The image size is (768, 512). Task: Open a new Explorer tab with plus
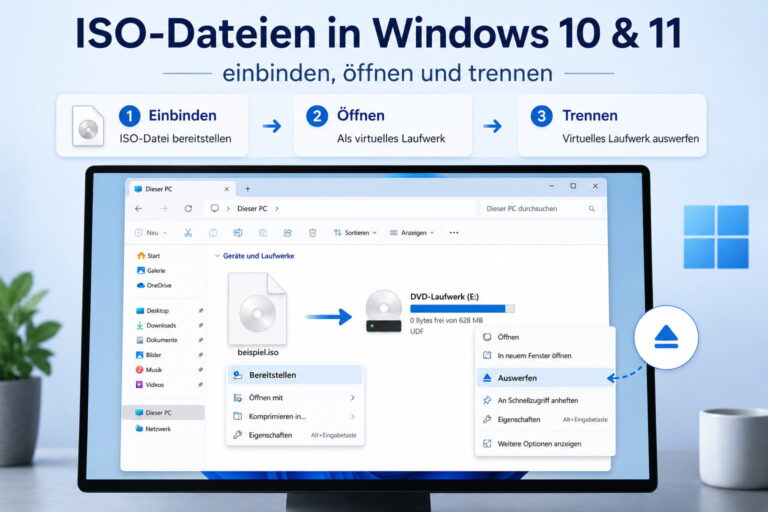pos(247,189)
